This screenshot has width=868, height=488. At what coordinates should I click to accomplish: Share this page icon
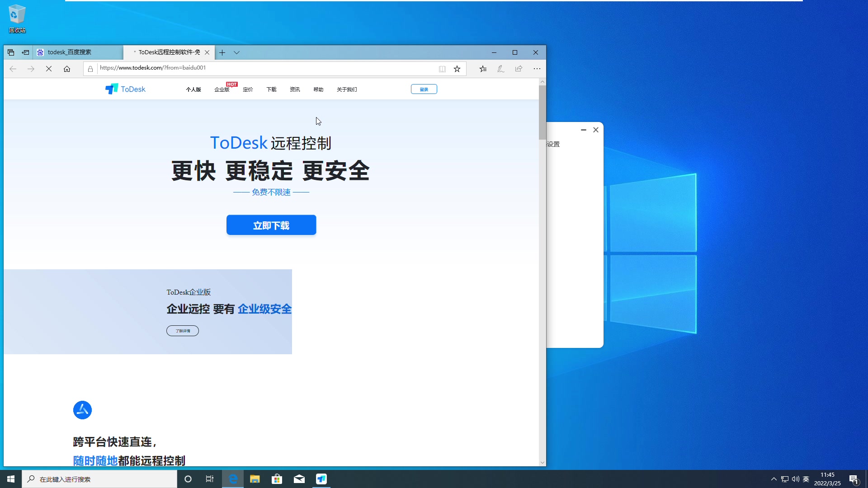click(519, 69)
